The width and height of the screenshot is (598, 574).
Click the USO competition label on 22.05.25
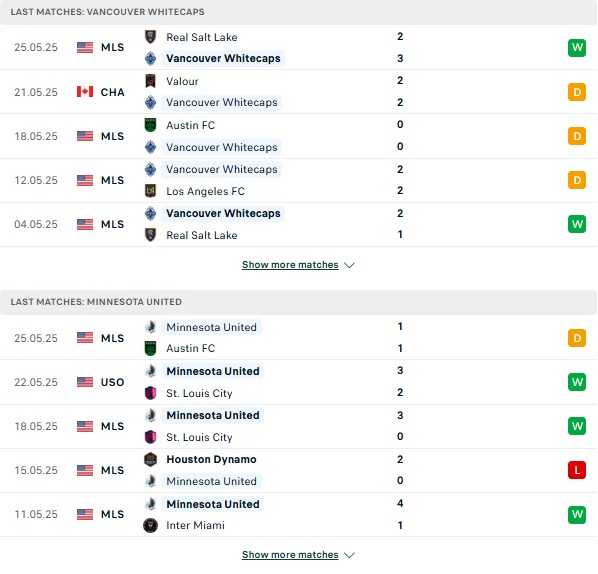tap(113, 382)
